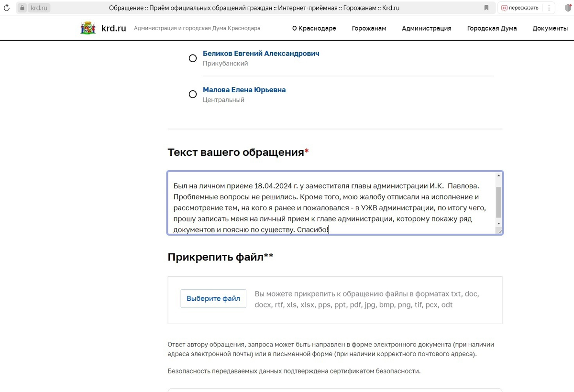Screen dimensions: 574x392
Task: Click the page title in the address bar
Action: coord(254,8)
